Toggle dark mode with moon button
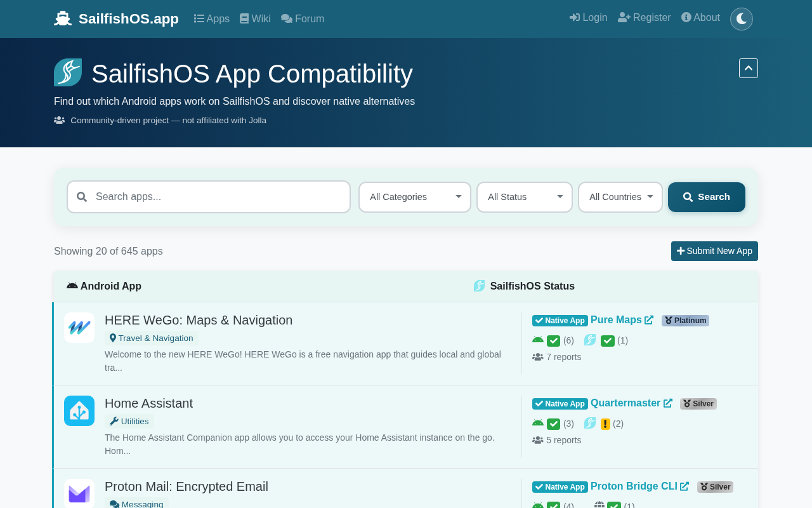The width and height of the screenshot is (812, 508). click(x=742, y=19)
